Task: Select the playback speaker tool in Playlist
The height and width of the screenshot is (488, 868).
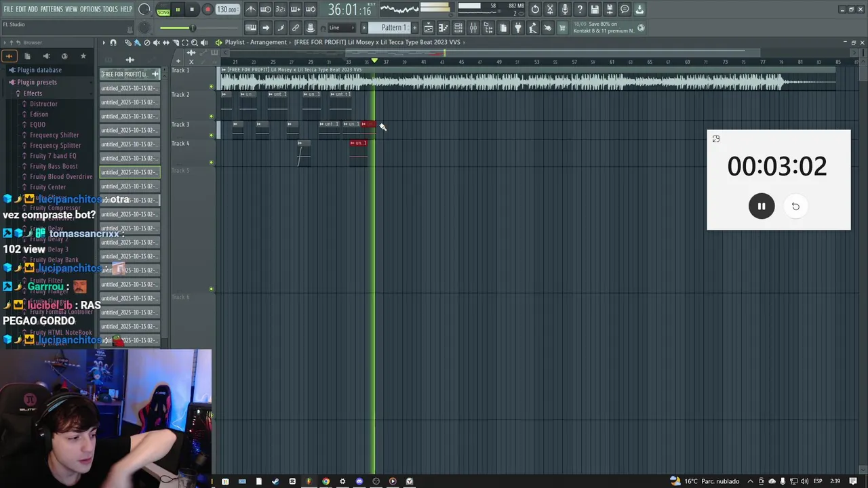Action: pyautogui.click(x=203, y=43)
